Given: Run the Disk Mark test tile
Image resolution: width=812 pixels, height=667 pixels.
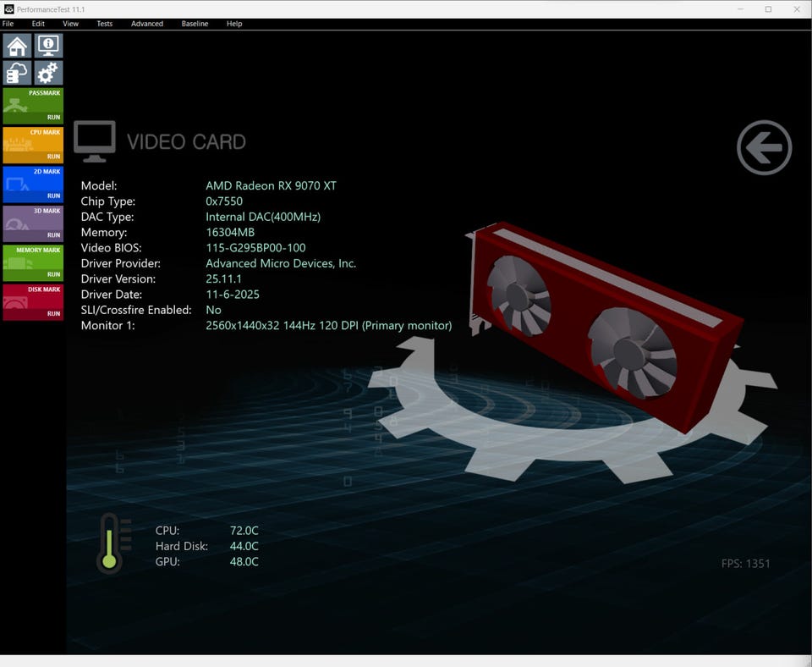Looking at the screenshot, I should pos(33,302).
